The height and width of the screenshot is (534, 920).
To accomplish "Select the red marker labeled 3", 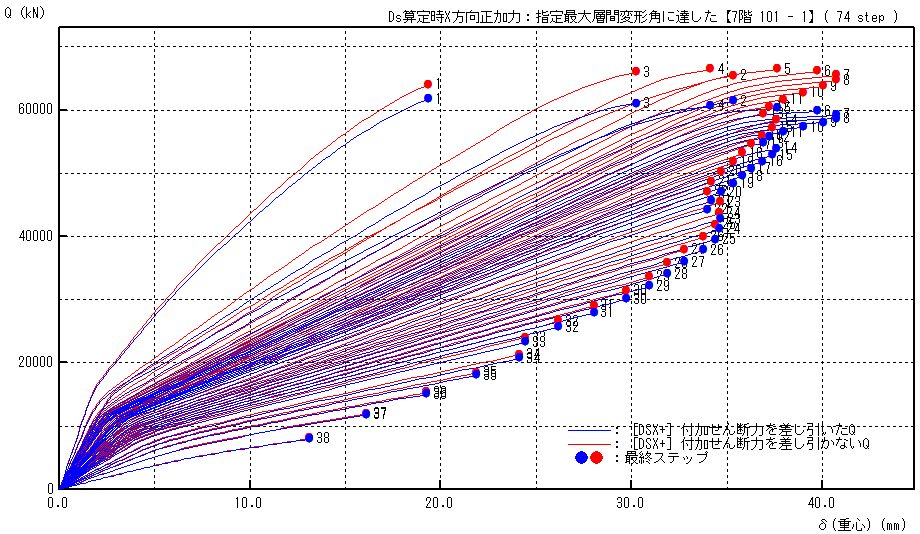I will (x=635, y=71).
